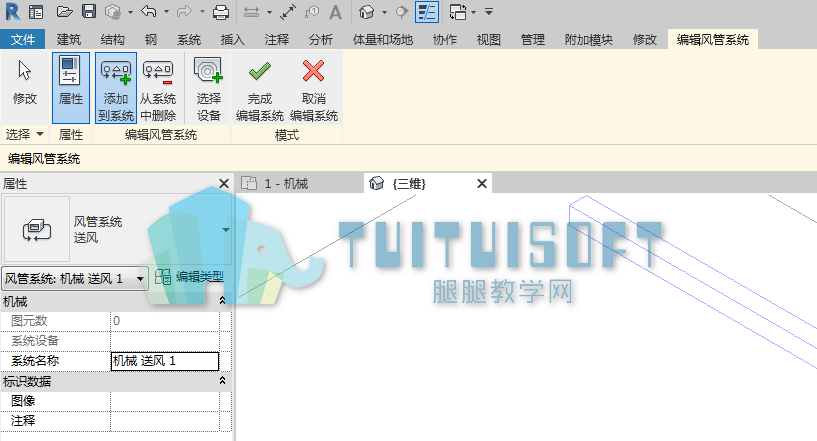Image resolution: width=817 pixels, height=441 pixels.
Task: Click the Switch Windows icon
Action: 457,11
